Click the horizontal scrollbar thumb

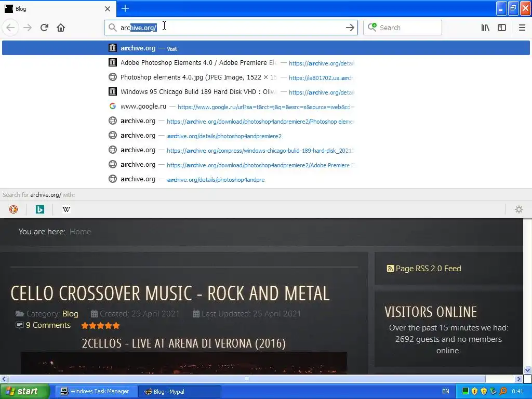247,379
